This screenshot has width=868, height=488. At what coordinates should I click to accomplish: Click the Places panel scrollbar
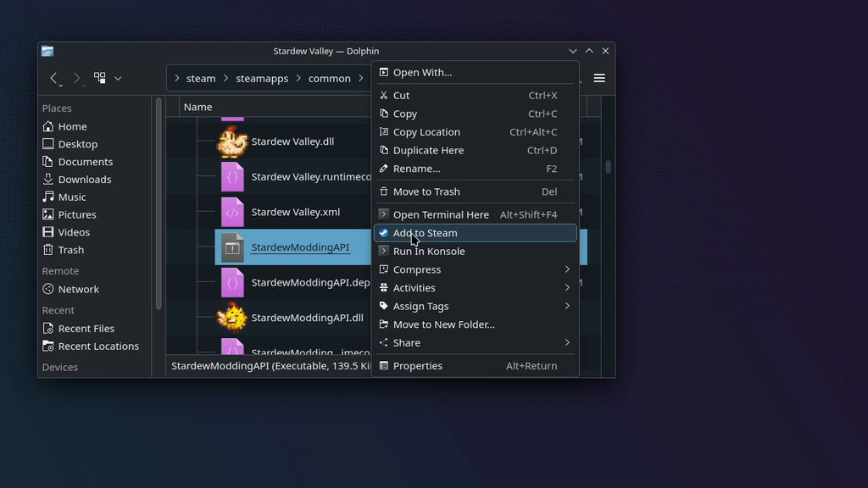(159, 203)
